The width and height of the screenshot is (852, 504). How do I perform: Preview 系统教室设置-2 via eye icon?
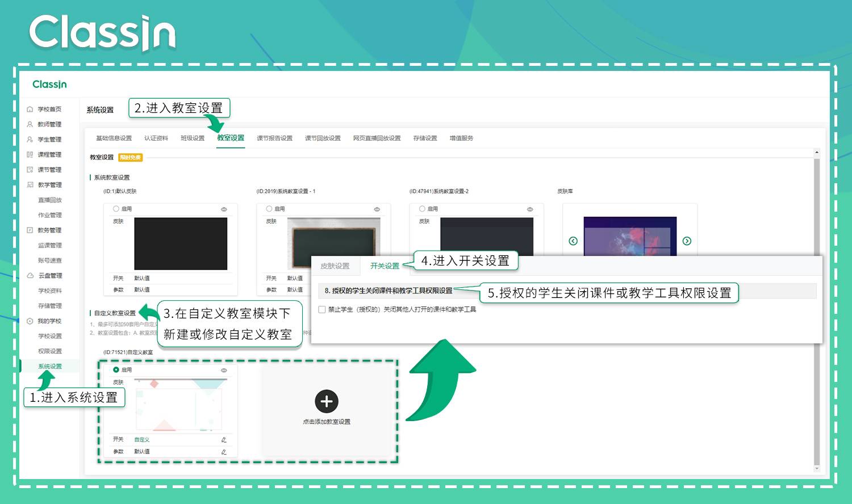(x=530, y=209)
